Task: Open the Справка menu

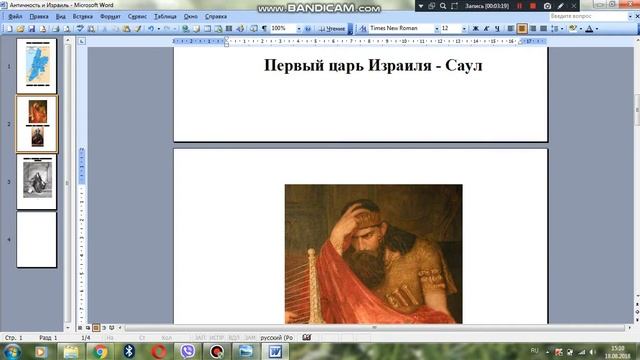Action: point(216,17)
